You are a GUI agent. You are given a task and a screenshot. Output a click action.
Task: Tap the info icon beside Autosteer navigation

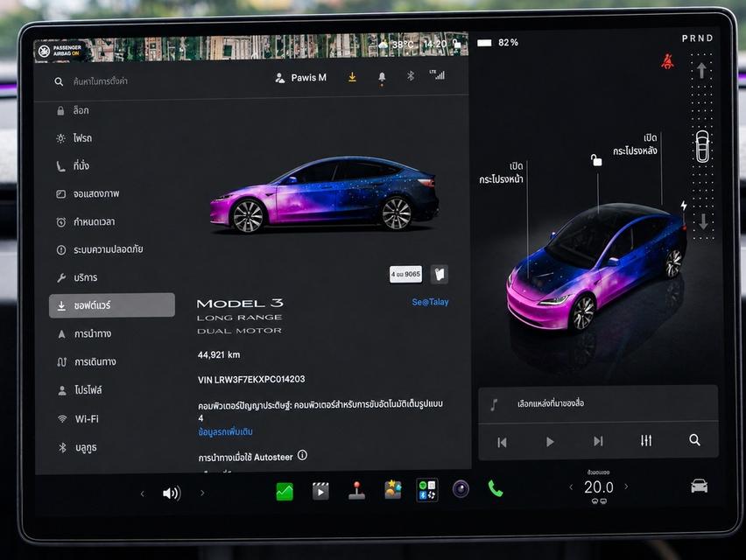click(x=302, y=455)
